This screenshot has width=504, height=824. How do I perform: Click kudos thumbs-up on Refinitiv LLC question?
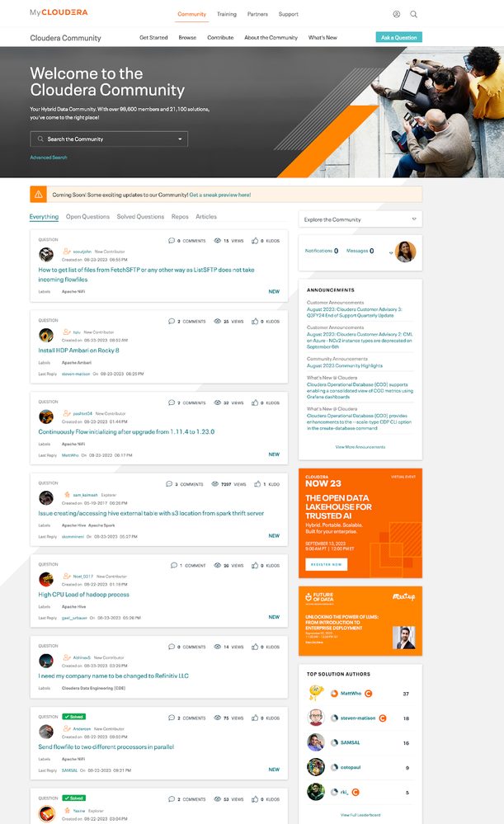255,647
